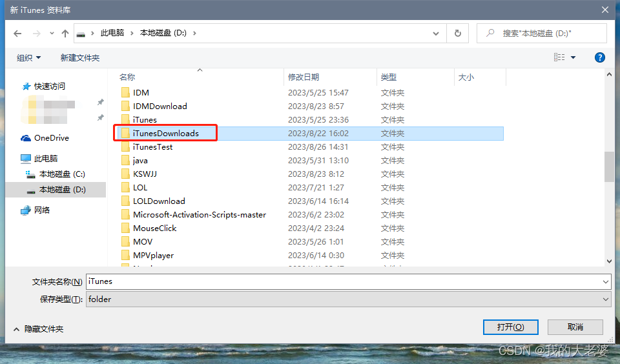
Task: Click the MouseClick folder icon
Action: 125,228
